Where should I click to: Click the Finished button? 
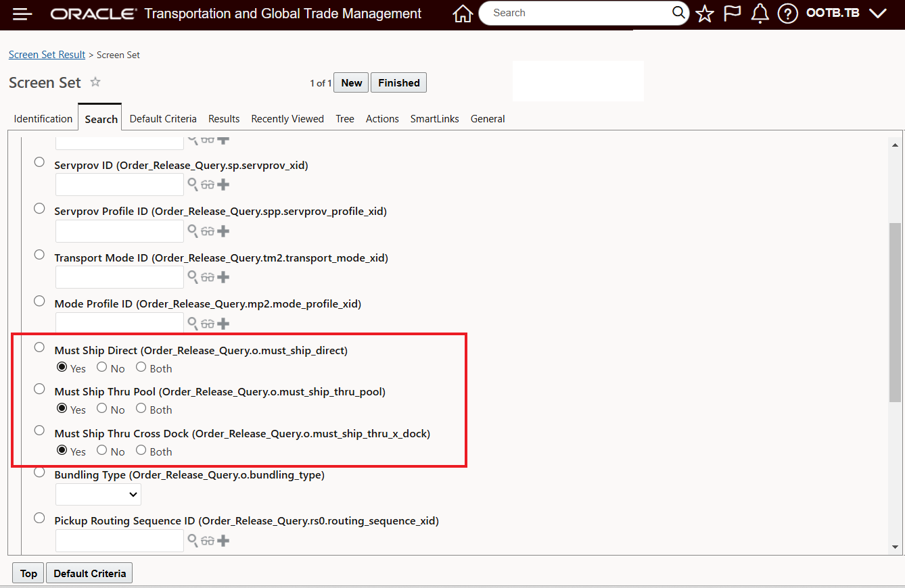click(399, 82)
